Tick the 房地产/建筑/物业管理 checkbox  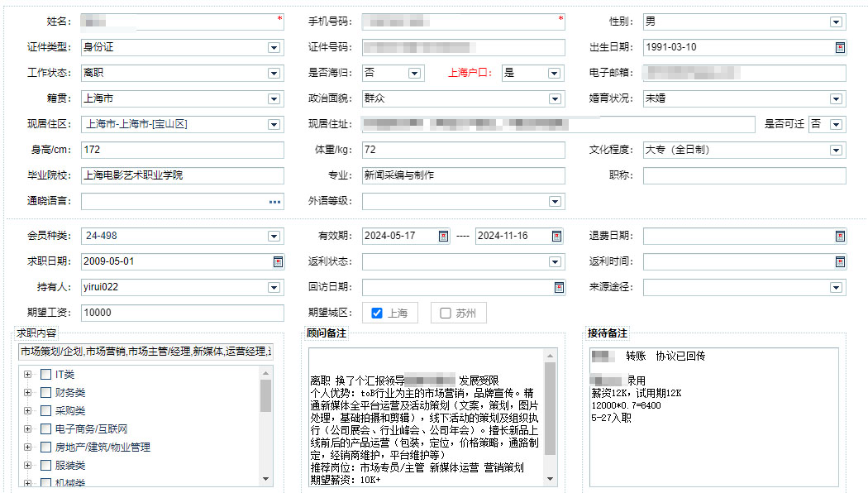tap(46, 447)
